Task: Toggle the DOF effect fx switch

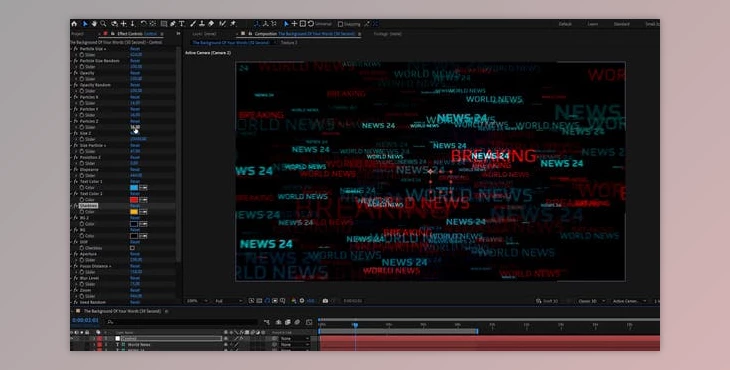Action: click(76, 242)
